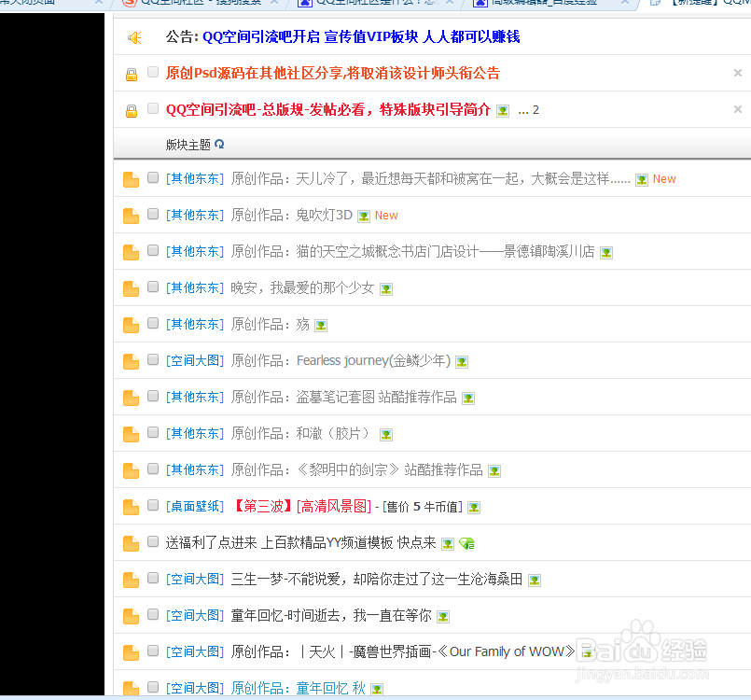Click folder icon of 高清风景图 thread

[131, 507]
